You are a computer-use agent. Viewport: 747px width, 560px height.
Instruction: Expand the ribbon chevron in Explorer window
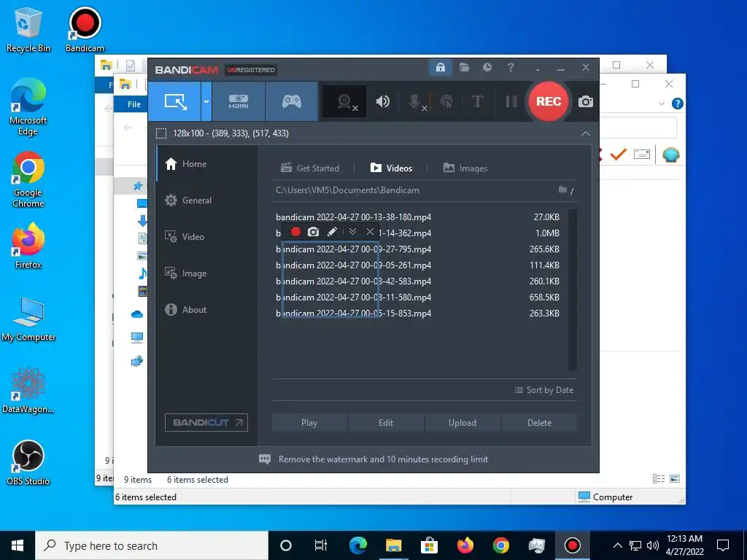[x=661, y=104]
